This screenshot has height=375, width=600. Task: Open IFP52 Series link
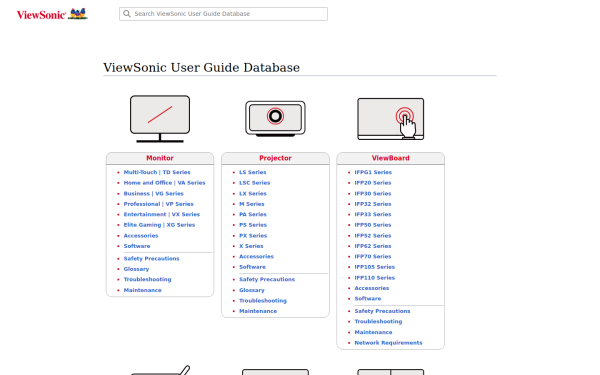tap(373, 236)
